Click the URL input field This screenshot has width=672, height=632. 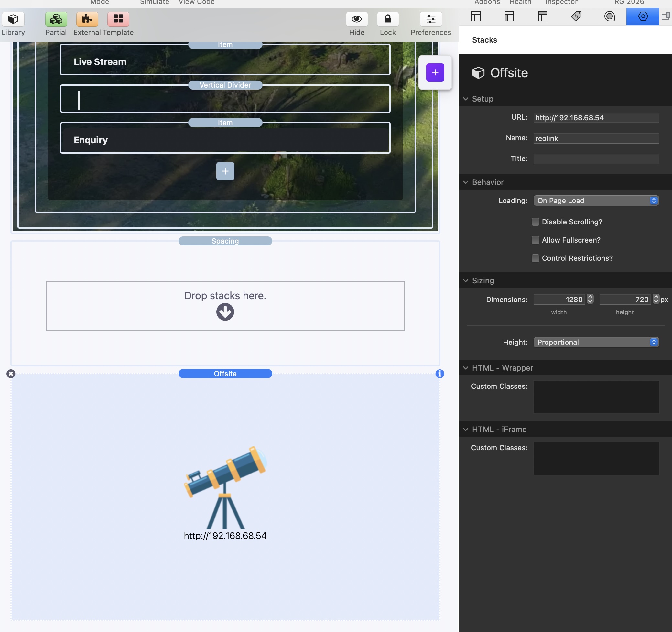click(596, 118)
